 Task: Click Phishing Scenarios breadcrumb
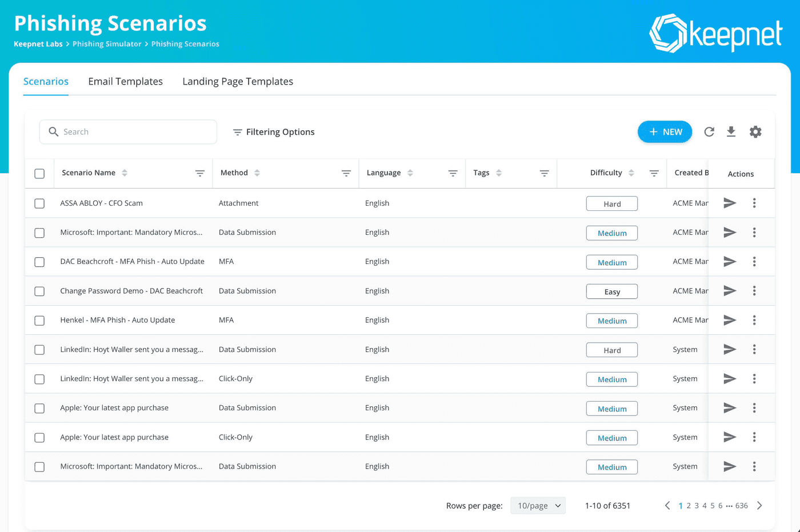click(185, 44)
